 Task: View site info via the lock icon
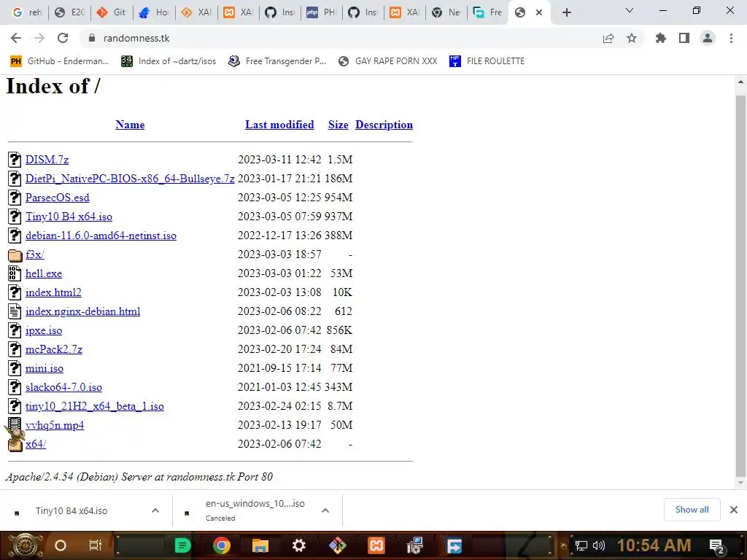pos(92,38)
